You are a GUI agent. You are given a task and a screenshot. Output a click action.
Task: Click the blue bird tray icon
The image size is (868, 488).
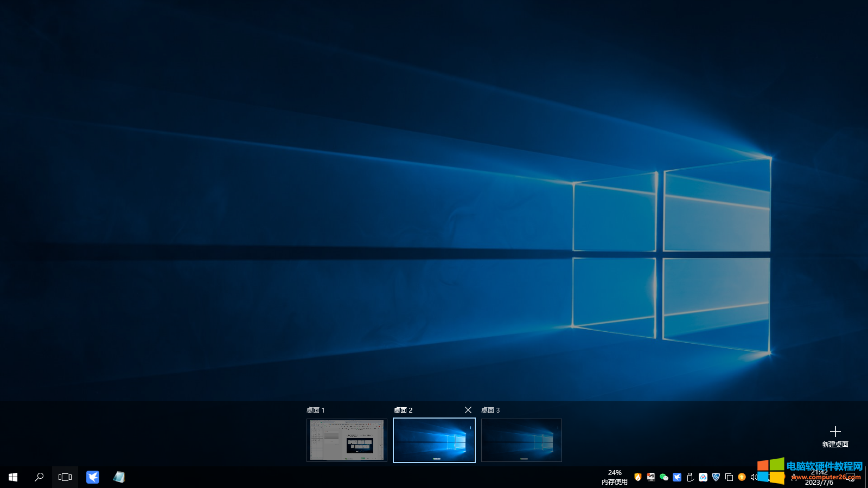pos(677,477)
